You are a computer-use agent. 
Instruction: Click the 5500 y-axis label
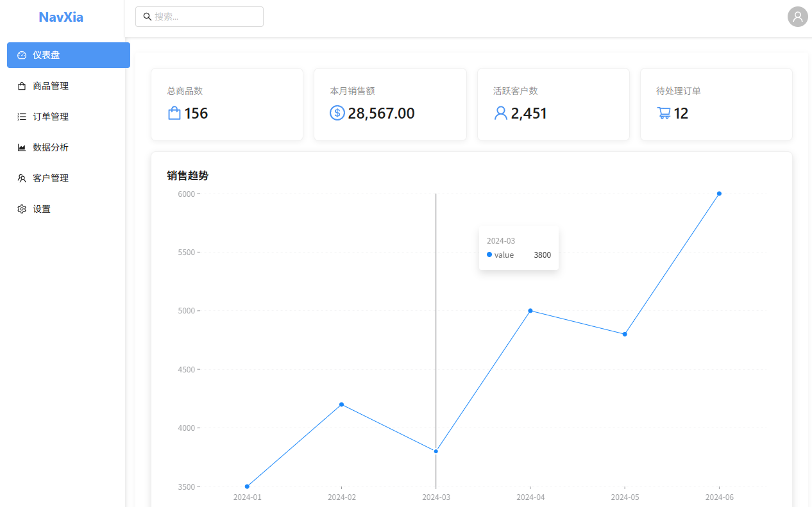click(x=187, y=253)
